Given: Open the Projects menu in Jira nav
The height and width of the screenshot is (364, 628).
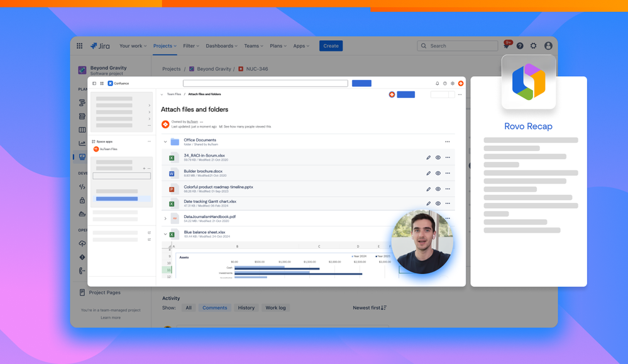Looking at the screenshot, I should [x=165, y=46].
